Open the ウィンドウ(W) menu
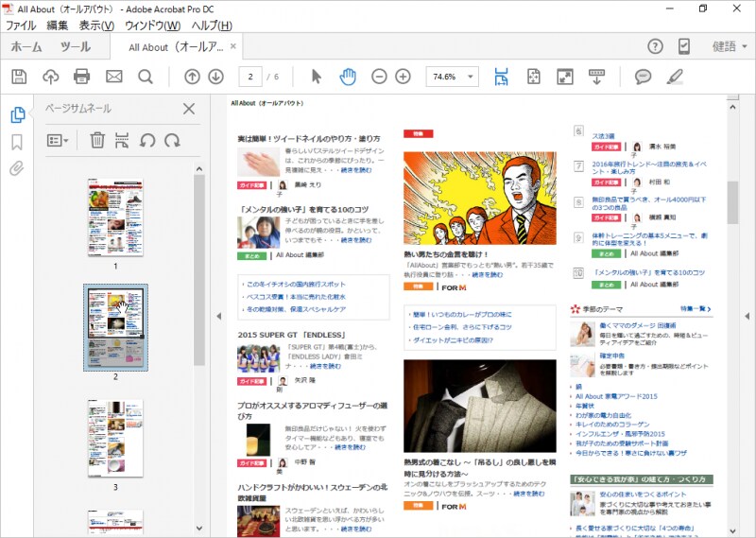 click(152, 26)
